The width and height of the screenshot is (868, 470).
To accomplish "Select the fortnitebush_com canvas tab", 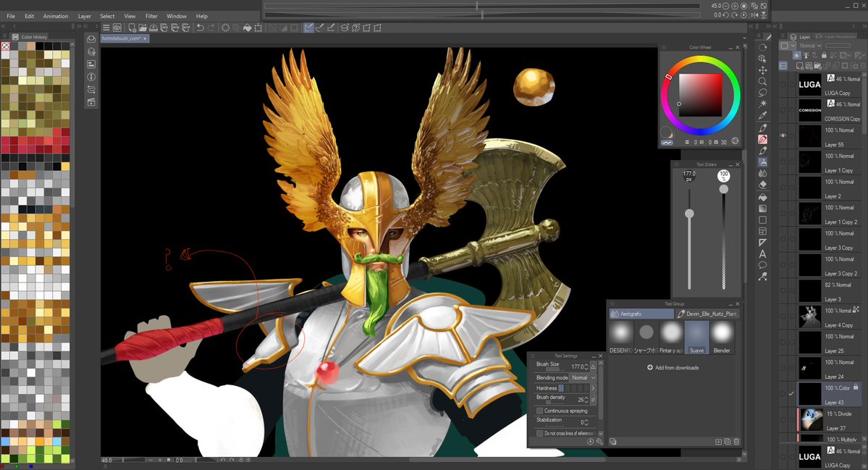I will click(124, 38).
